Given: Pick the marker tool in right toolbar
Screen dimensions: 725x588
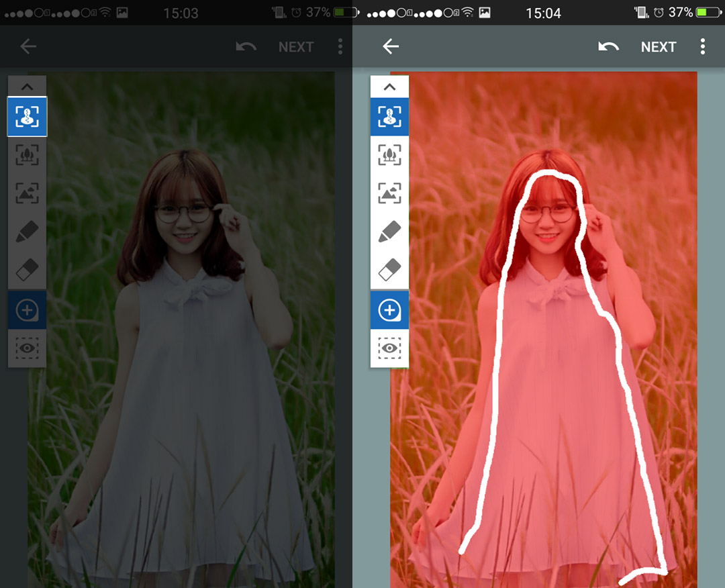Looking at the screenshot, I should click(389, 232).
